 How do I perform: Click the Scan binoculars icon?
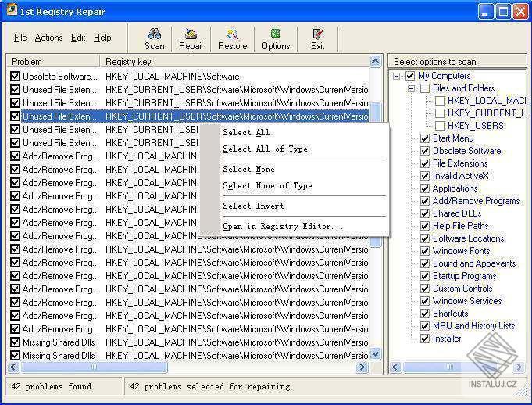[x=155, y=34]
